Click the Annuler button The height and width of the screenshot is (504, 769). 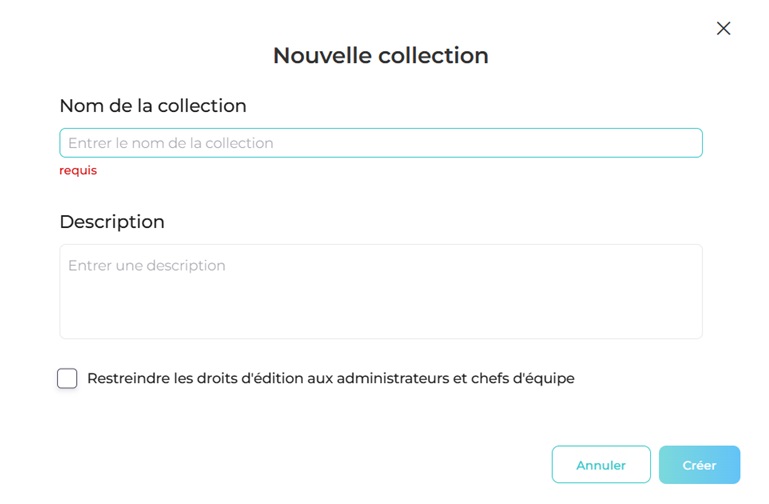[601, 465]
